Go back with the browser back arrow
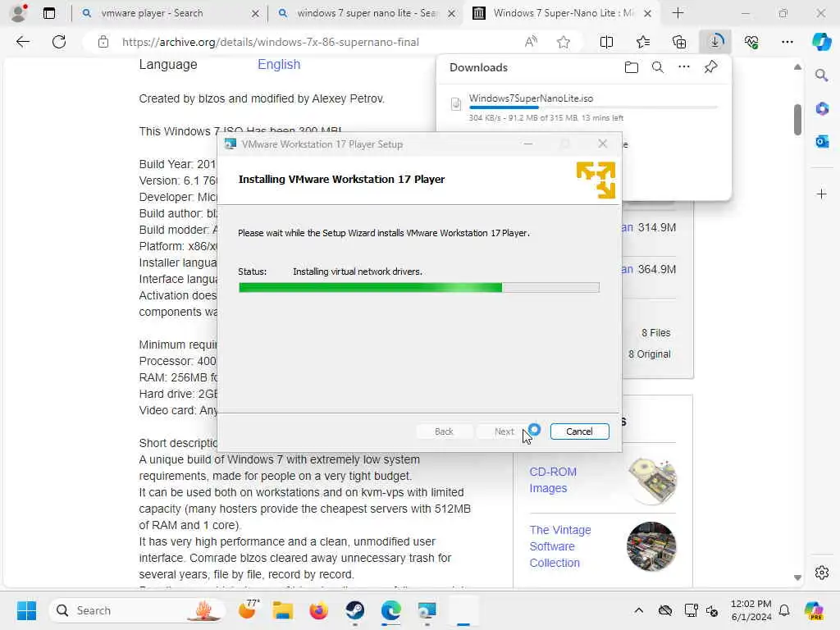 pyautogui.click(x=22, y=42)
